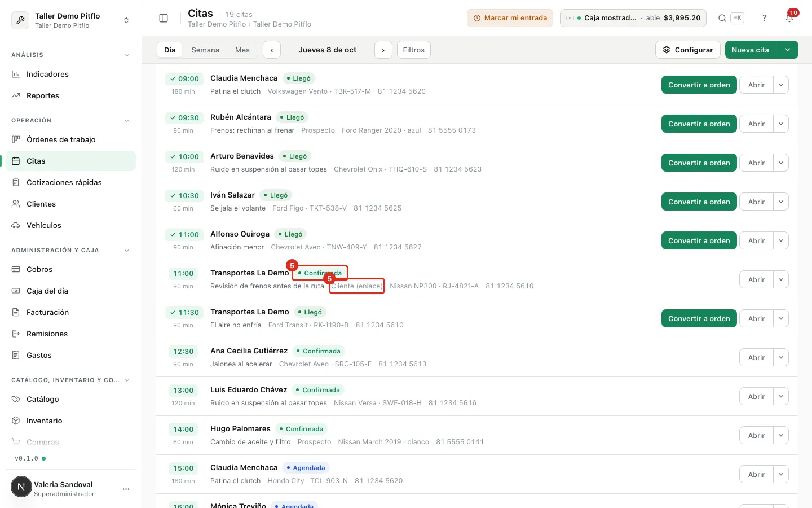The image size is (812, 508).
Task: Click the Vehículos car icon
Action: click(x=16, y=225)
